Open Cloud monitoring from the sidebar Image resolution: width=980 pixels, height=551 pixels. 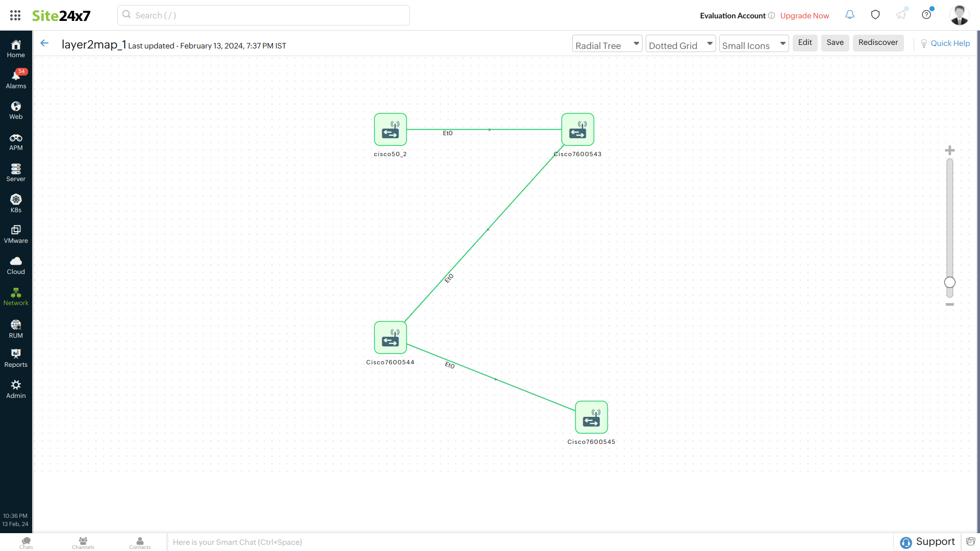coord(16,264)
